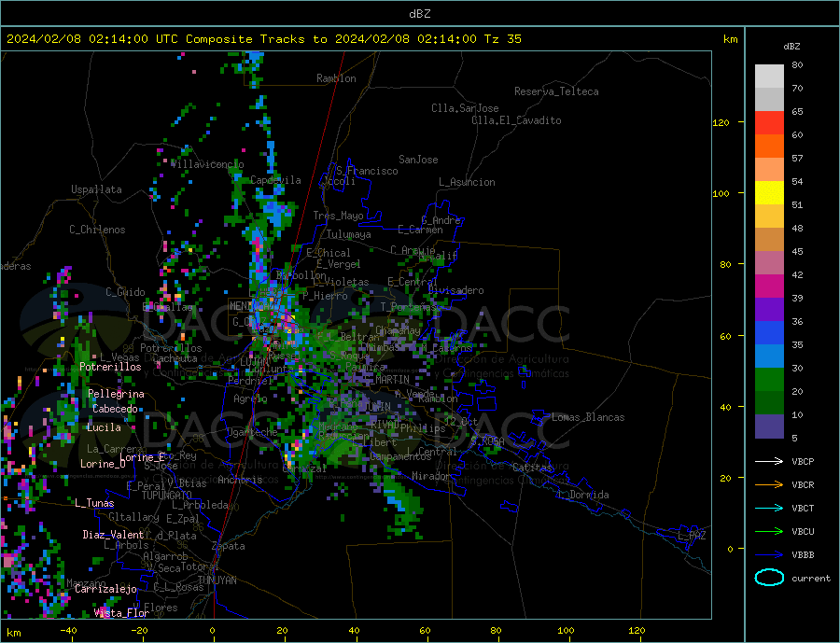Click the Tulumaya map label
The image size is (840, 643).
[x=349, y=234]
